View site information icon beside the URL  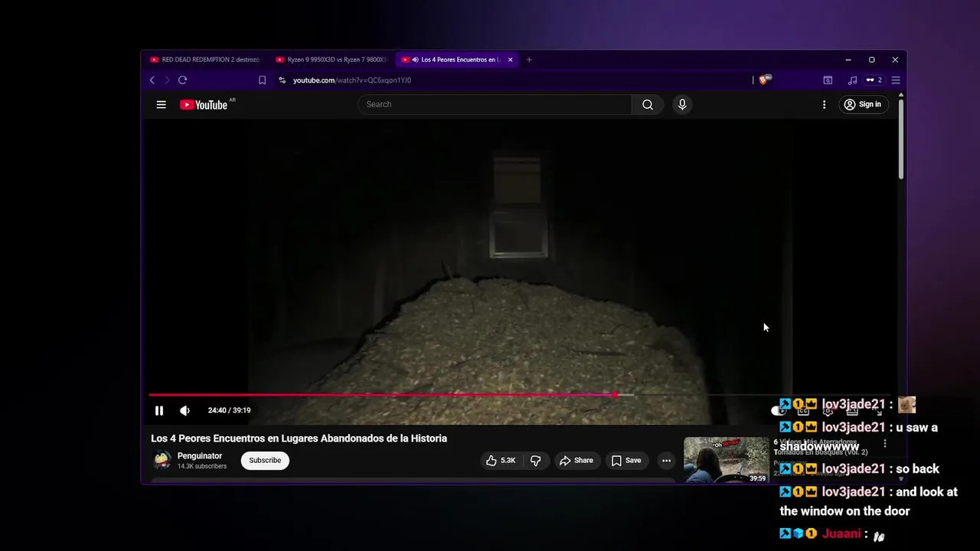point(282,80)
